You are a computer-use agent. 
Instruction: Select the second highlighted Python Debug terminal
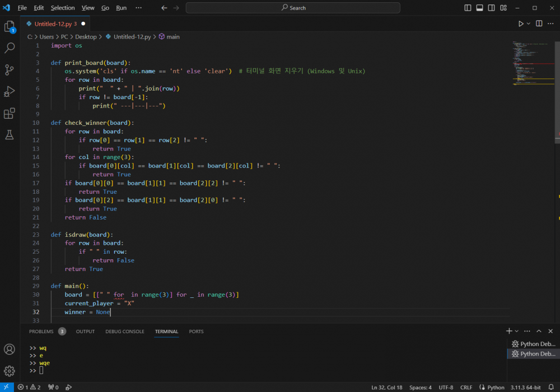(x=534, y=354)
